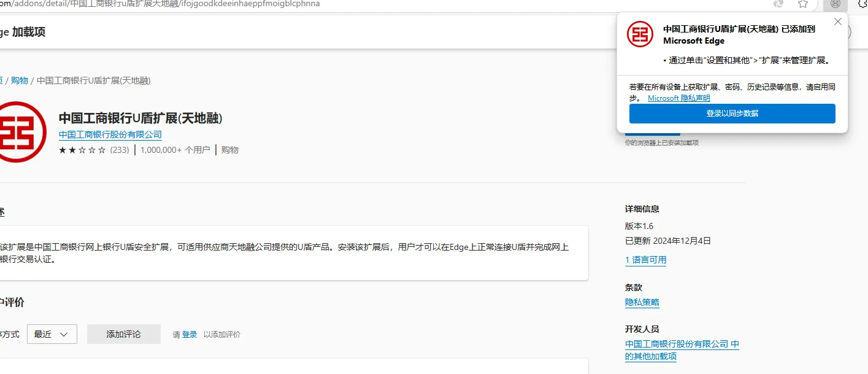Open the 最近 review sort dropdown
This screenshot has width=868, height=374.
click(x=52, y=333)
